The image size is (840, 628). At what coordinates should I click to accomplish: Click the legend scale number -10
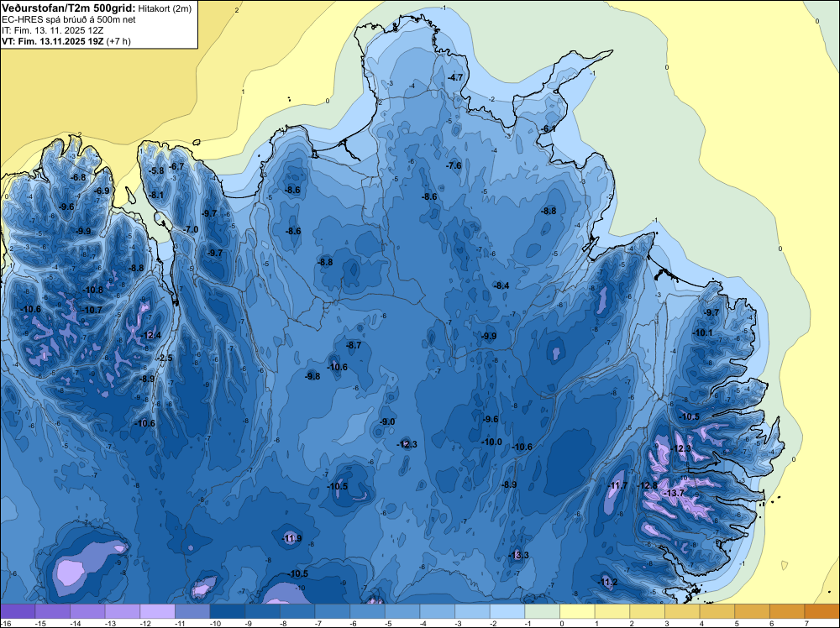tap(214, 623)
